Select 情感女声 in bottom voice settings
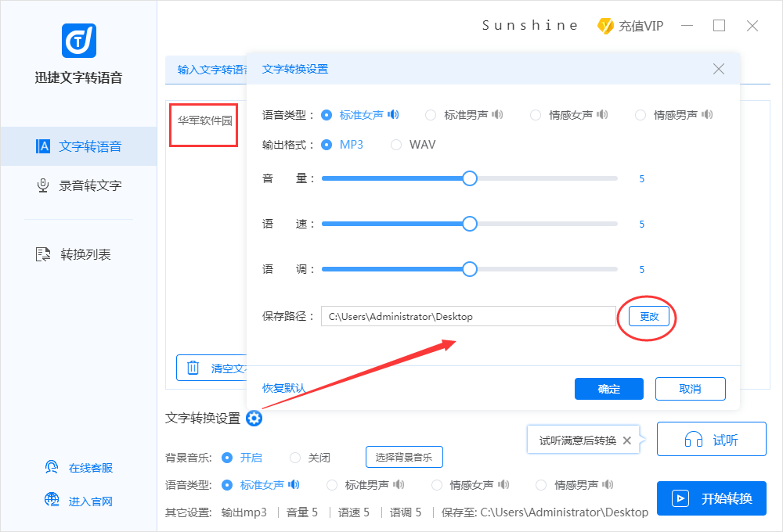This screenshot has width=783, height=532. [436, 484]
